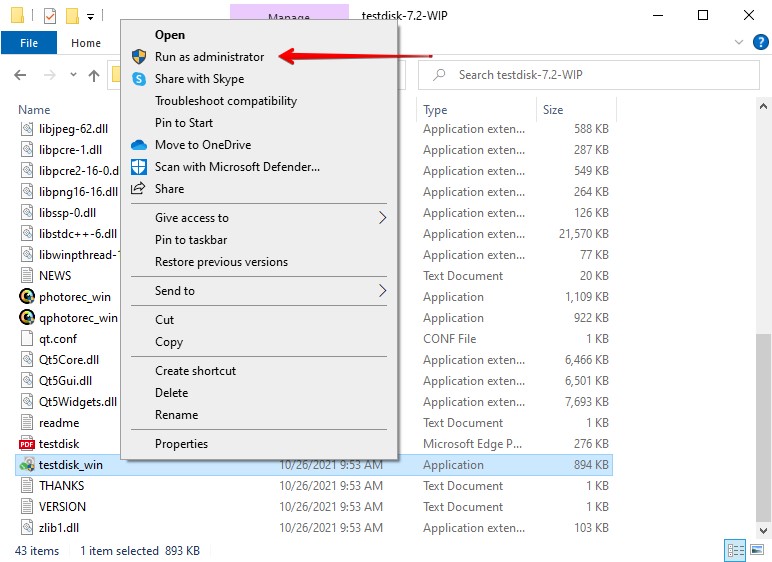The width and height of the screenshot is (772, 562).
Task: Select the THANKS file row
Action: coord(314,486)
